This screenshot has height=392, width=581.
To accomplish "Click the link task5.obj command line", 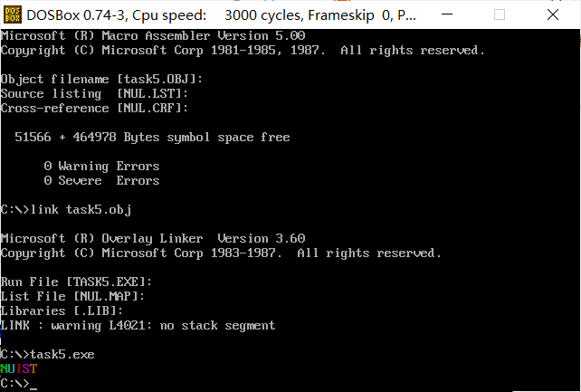I will [66, 210].
